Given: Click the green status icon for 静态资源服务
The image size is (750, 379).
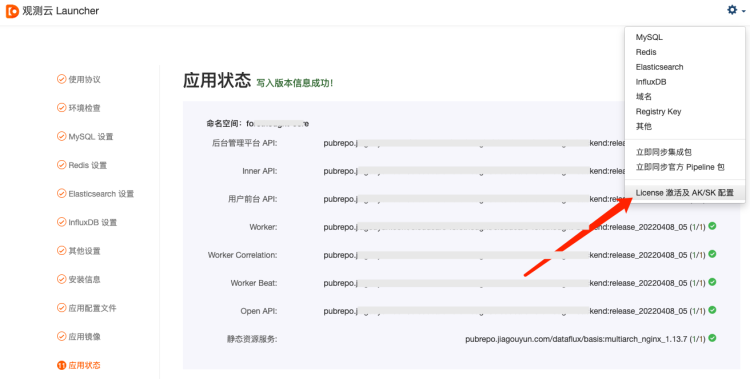Looking at the screenshot, I should (712, 338).
